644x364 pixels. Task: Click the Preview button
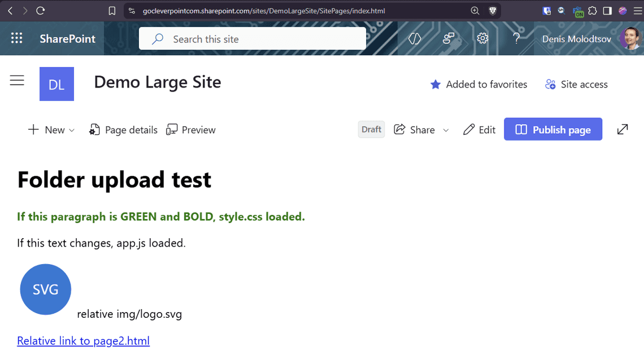tap(191, 130)
